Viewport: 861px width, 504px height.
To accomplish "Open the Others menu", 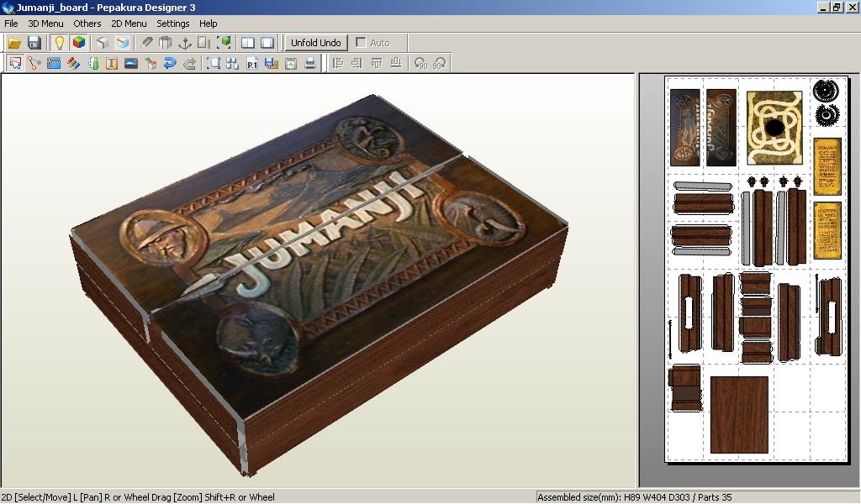I will pyautogui.click(x=87, y=24).
